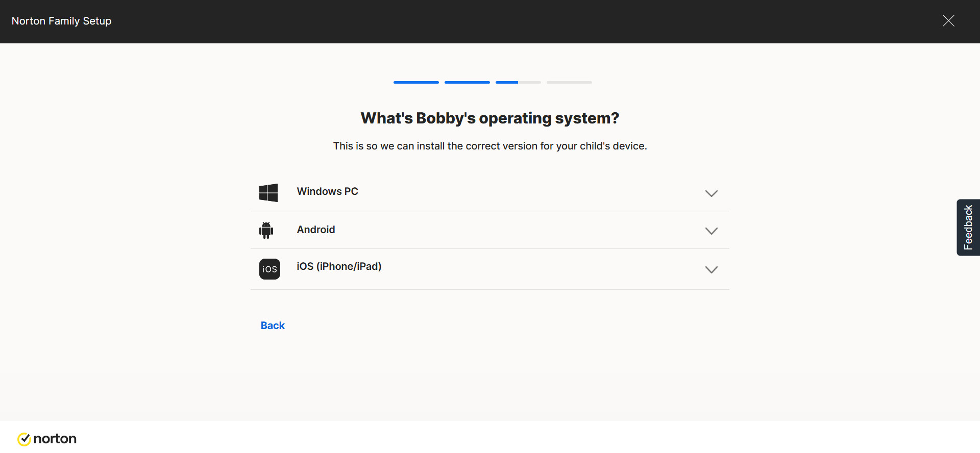Expand the Android section chevron
This screenshot has height=453, width=980.
click(711, 231)
